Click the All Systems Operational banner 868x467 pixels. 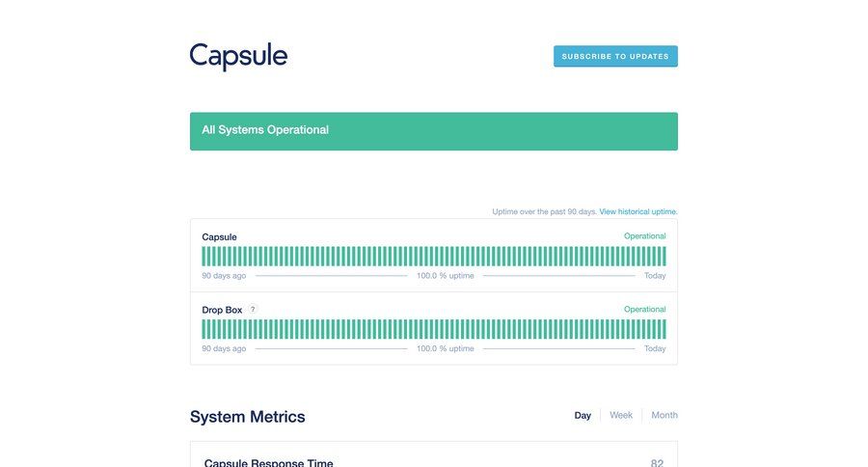433,131
